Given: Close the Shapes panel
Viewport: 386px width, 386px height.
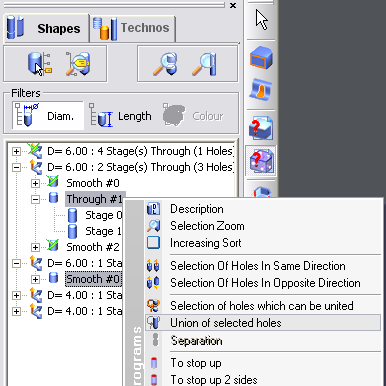Looking at the screenshot, I should click(233, 5).
